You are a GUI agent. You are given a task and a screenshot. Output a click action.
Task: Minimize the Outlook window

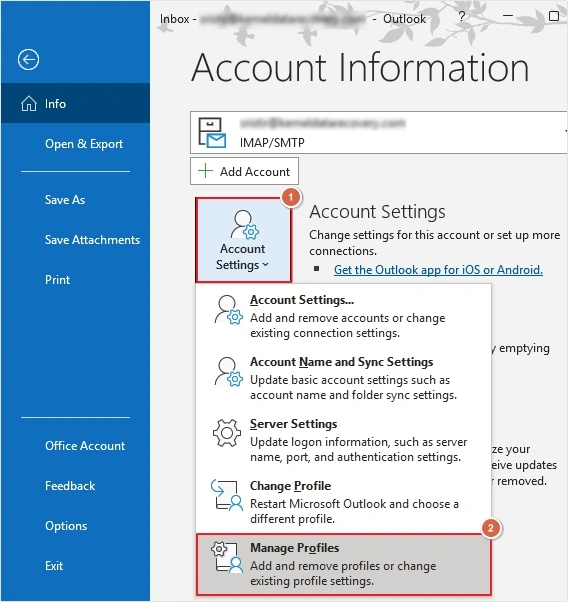[508, 16]
